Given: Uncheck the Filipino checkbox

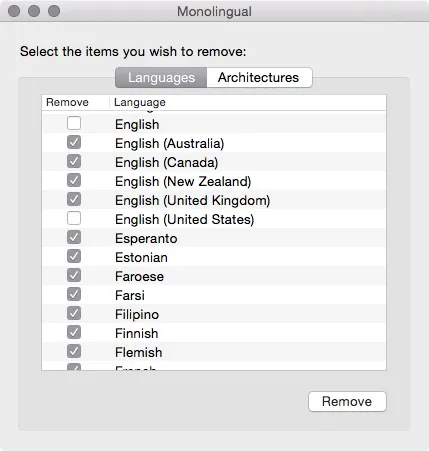Looking at the screenshot, I should 74,313.
